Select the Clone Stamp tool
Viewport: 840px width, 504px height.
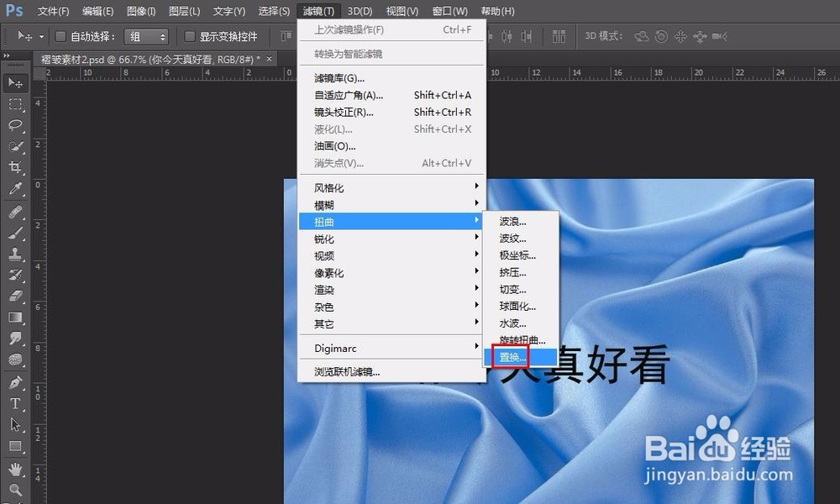point(15,255)
